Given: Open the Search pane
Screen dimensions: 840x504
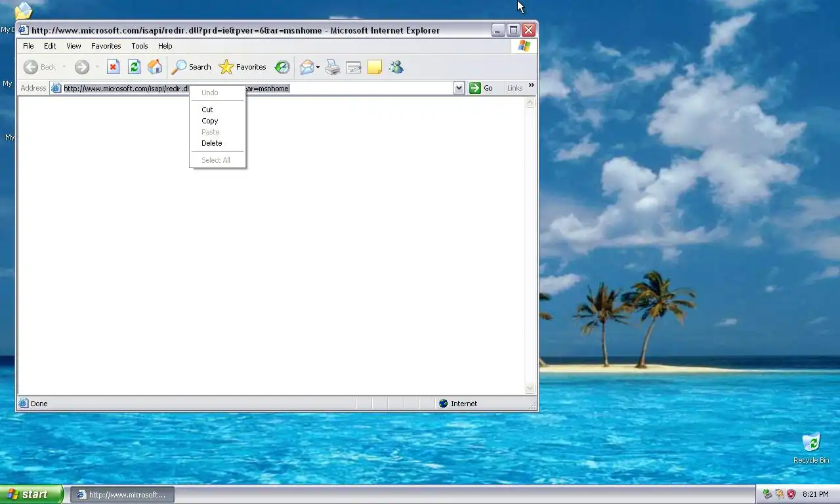Looking at the screenshot, I should click(192, 67).
